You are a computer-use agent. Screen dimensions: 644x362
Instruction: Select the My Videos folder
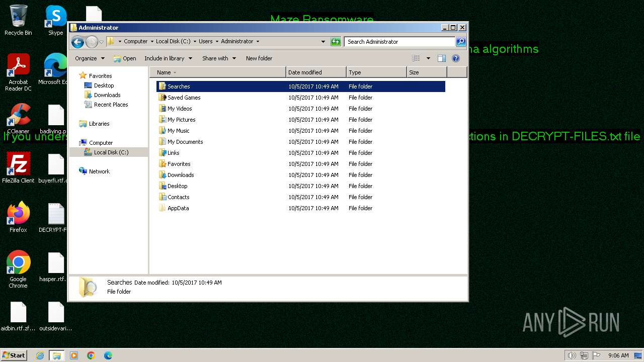pos(175,109)
